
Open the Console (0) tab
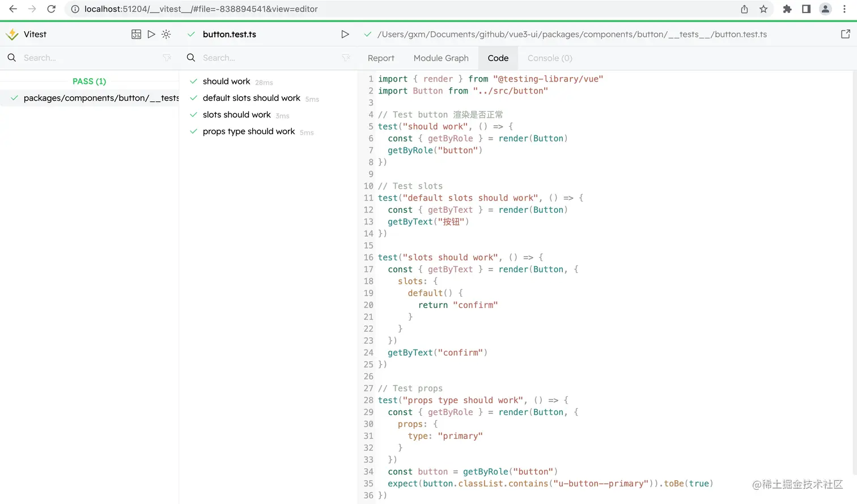coord(550,58)
